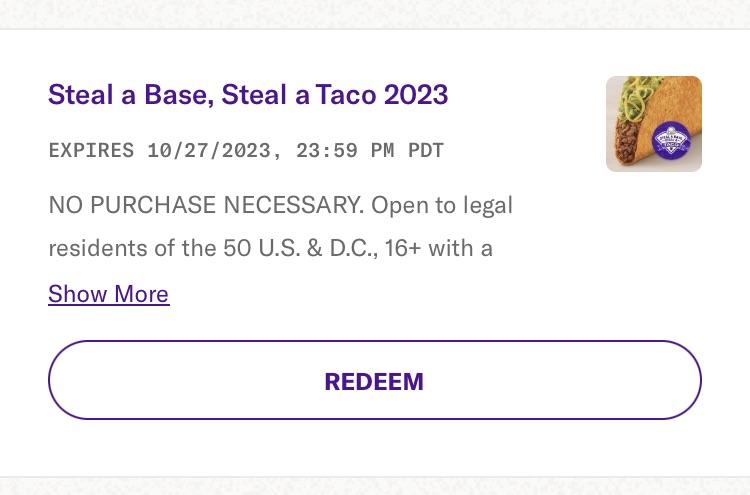The width and height of the screenshot is (750, 495).
Task: Click the text 'residents of the 50 U.S. & D.C.'
Action: point(212,249)
